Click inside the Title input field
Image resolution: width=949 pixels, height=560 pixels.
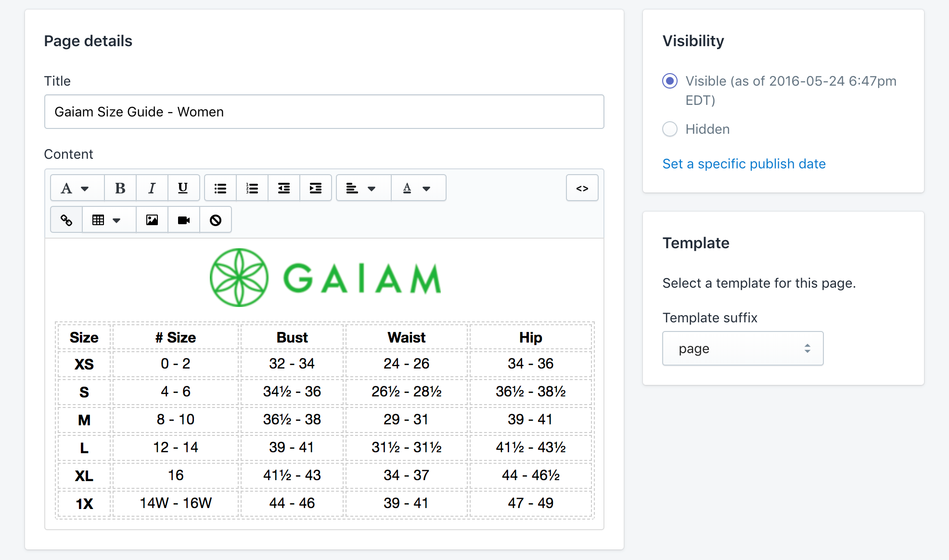click(325, 112)
